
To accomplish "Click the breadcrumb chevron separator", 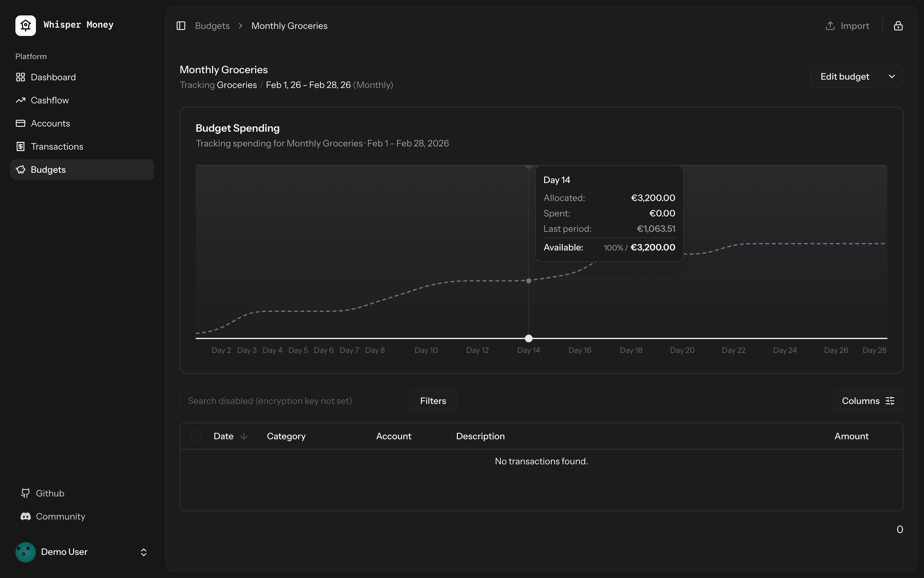I will coord(241,26).
